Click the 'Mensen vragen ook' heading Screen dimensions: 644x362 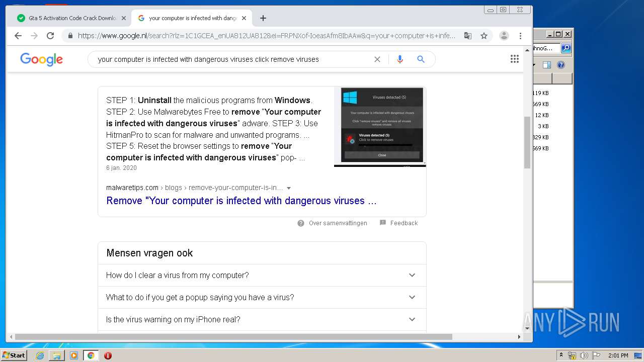pyautogui.click(x=149, y=253)
